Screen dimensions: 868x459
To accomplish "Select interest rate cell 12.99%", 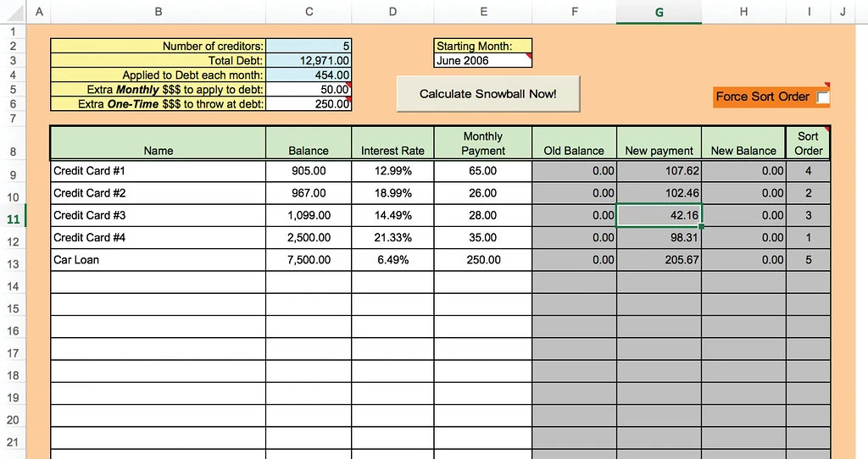I will [393, 171].
